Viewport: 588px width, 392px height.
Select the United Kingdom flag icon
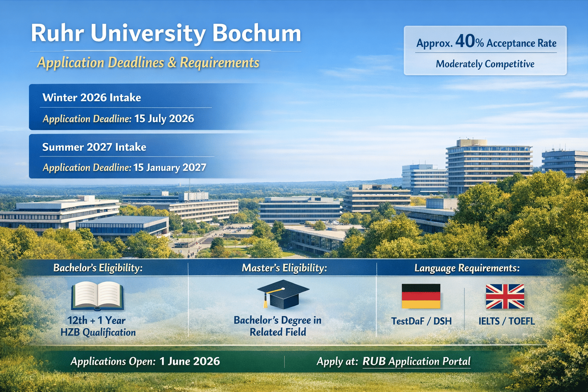tap(505, 296)
